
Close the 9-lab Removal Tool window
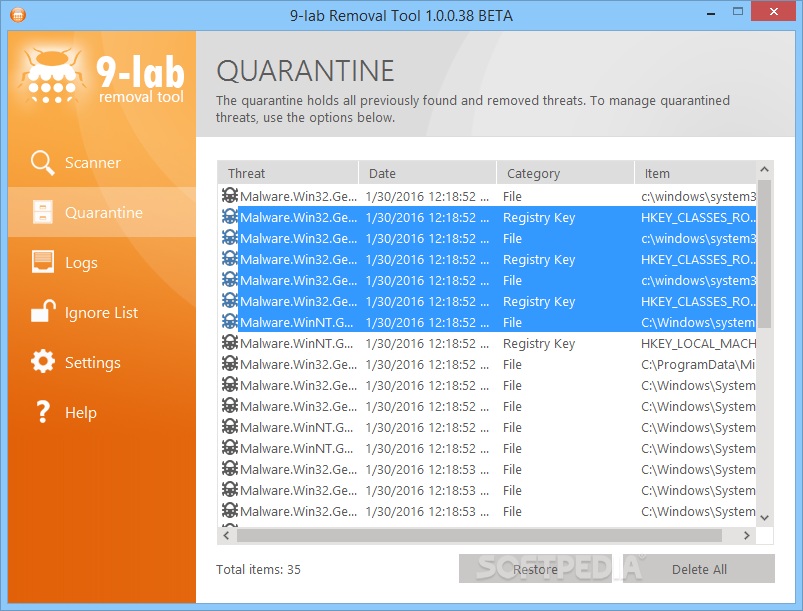[773, 11]
